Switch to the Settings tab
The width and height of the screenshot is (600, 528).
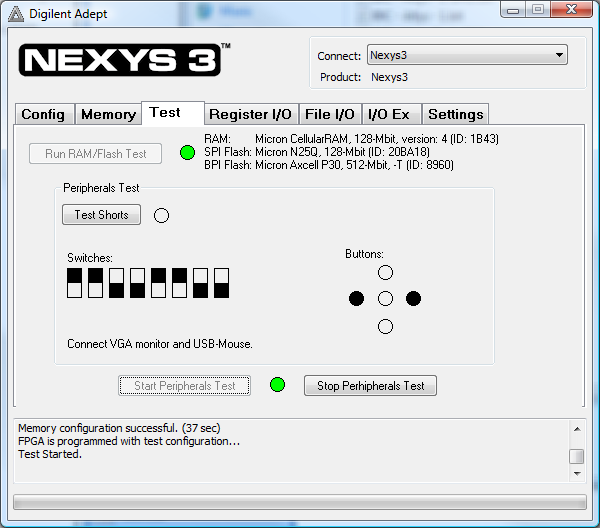point(455,114)
